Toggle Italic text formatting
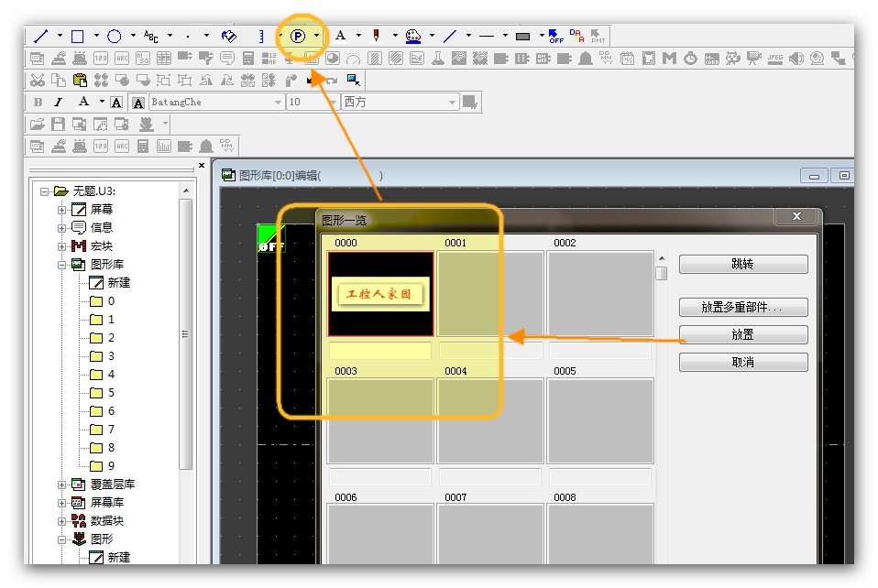This screenshot has width=878, height=588. [x=59, y=102]
